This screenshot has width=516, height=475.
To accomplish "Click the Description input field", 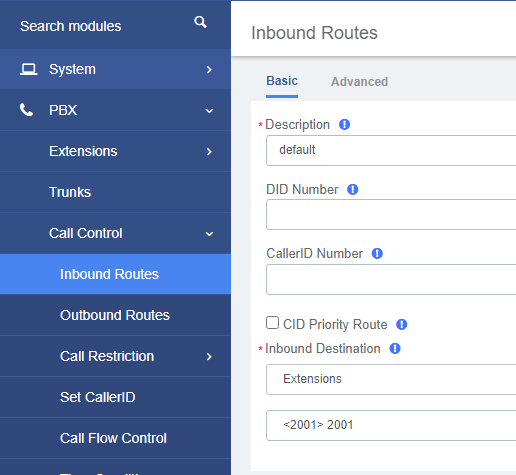I will [391, 150].
